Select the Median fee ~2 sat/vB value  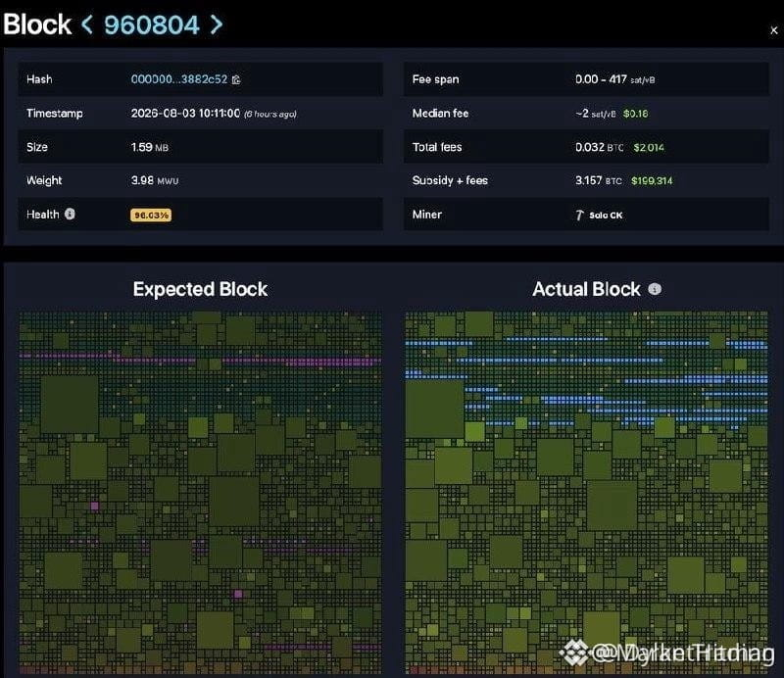pyautogui.click(x=596, y=114)
